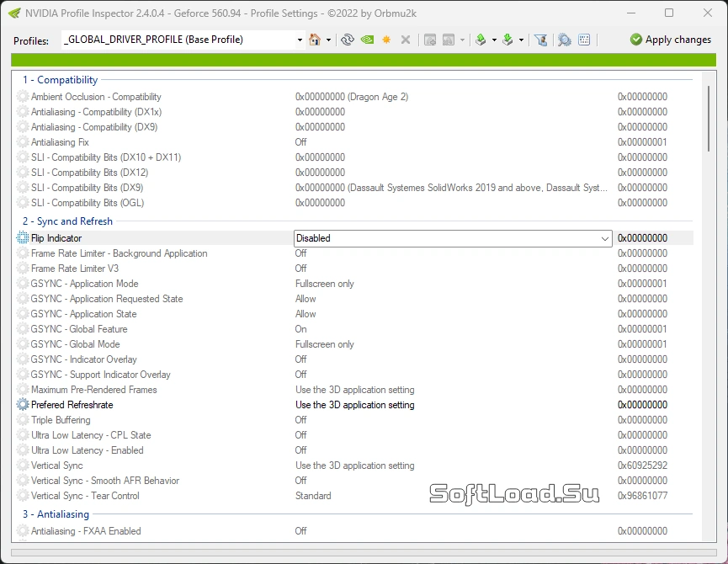Select the SLI - Compatibility Bits (DX9) row
728x564 pixels.
(x=353, y=188)
